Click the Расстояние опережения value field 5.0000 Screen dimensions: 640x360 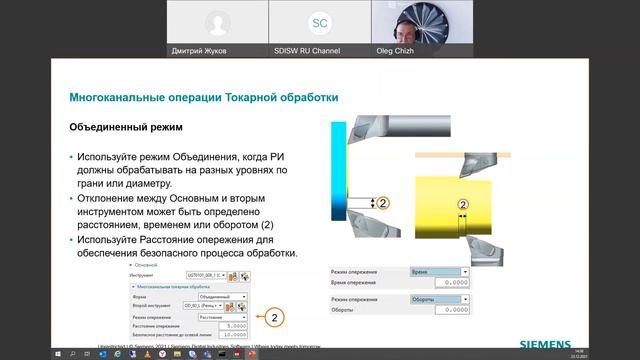[233, 326]
